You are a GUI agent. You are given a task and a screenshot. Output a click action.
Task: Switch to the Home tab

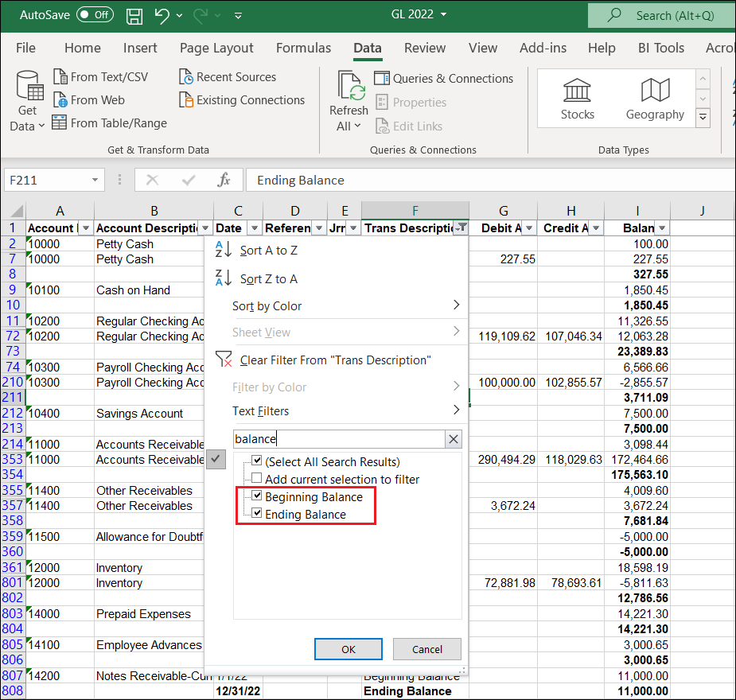pyautogui.click(x=83, y=48)
